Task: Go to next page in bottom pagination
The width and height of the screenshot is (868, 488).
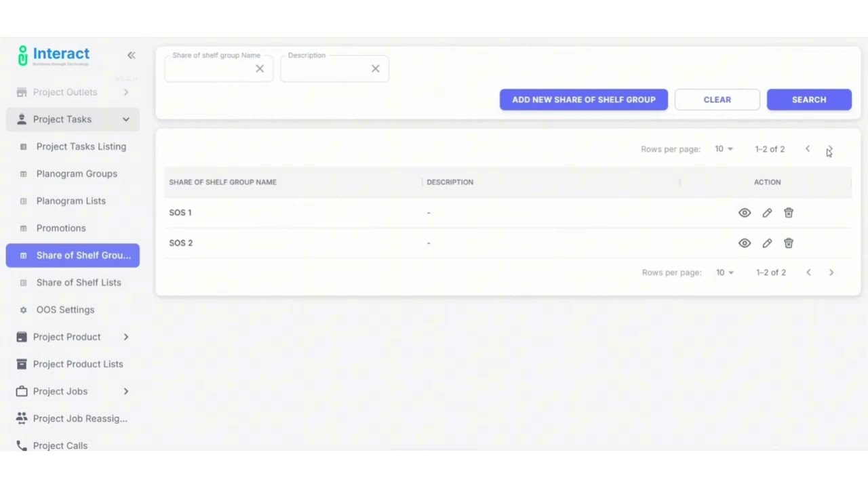Action: (831, 272)
